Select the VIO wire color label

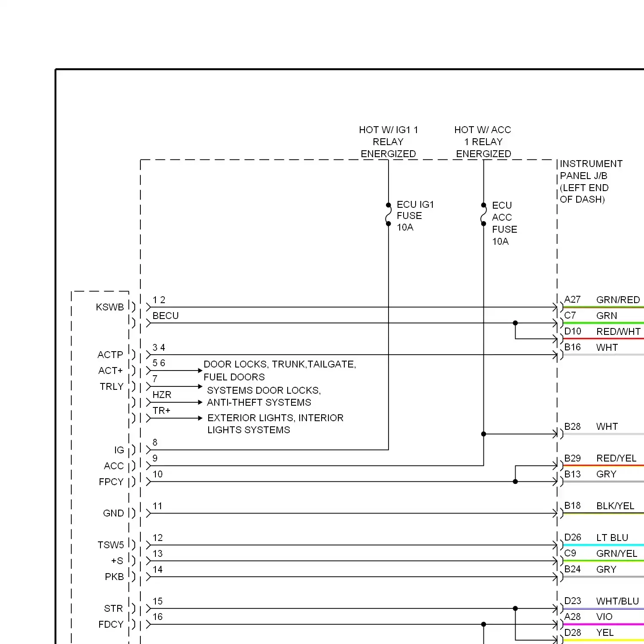tap(604, 617)
